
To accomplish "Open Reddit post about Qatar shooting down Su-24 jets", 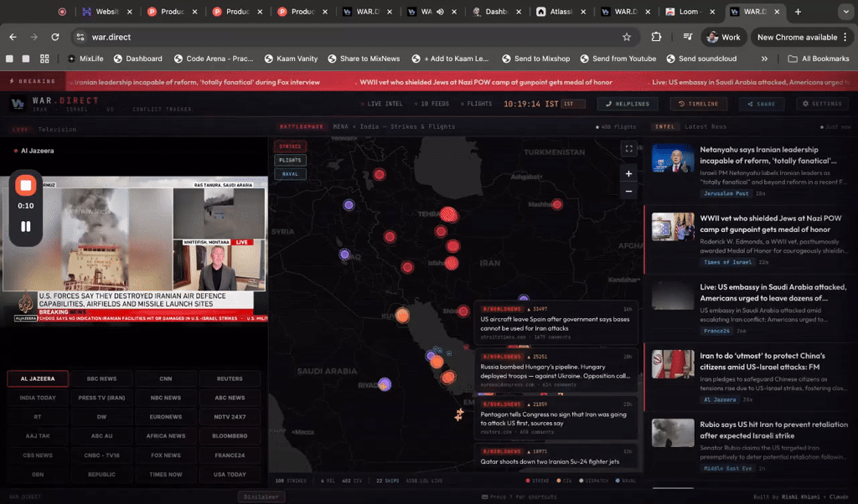I will (x=556, y=457).
